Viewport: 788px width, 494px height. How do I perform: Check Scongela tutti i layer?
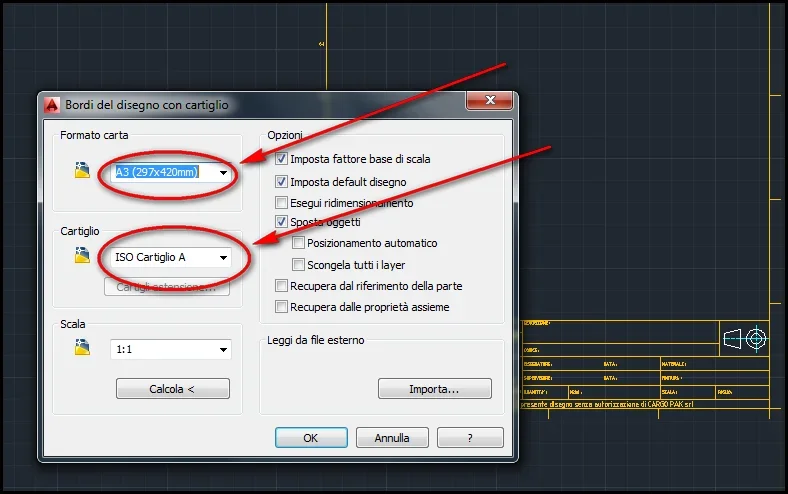coord(299,264)
